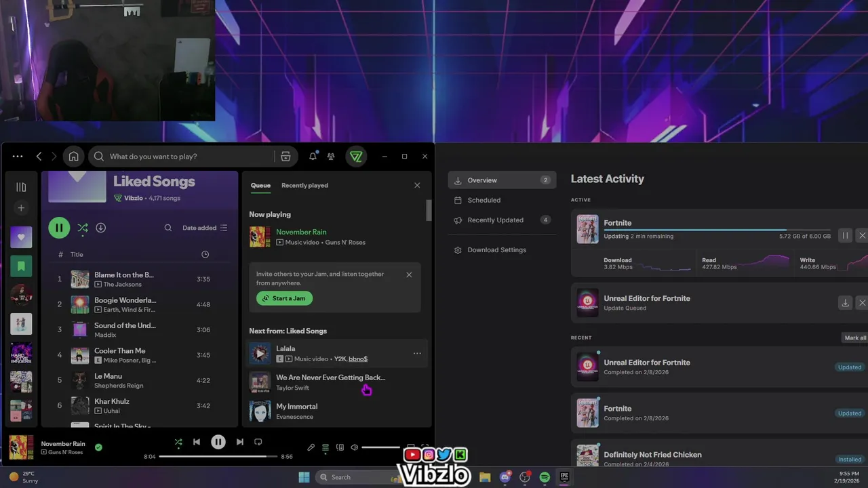
Task: Pause the Fortnite update download
Action: click(x=845, y=235)
